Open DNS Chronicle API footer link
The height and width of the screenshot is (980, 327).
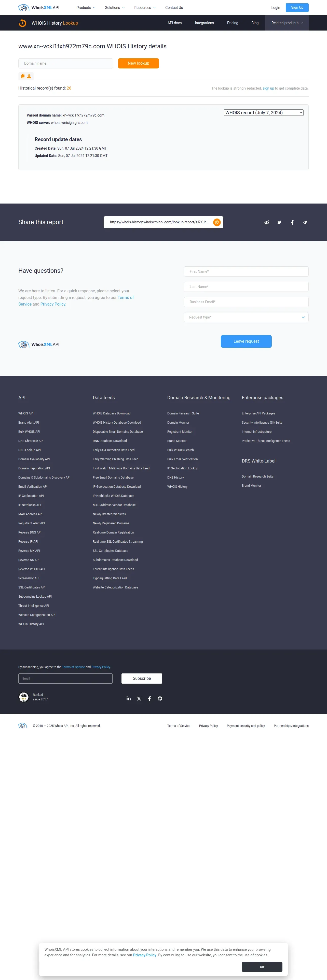coord(31,441)
